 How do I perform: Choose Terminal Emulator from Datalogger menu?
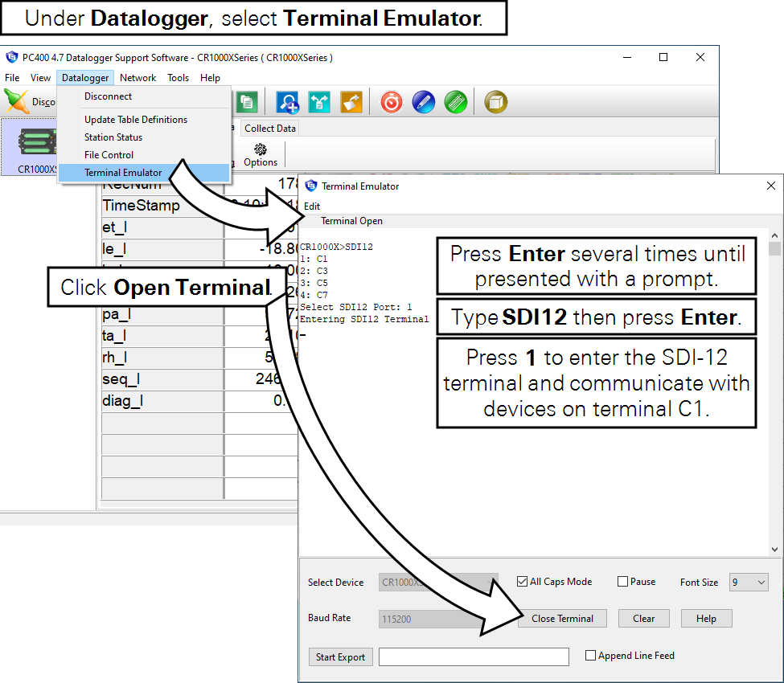[123, 173]
